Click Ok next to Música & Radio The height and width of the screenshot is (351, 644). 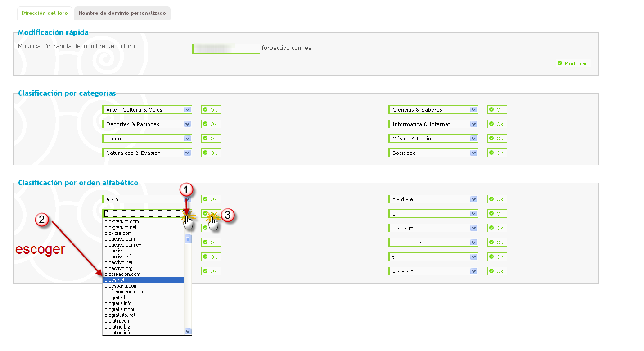tap(497, 139)
